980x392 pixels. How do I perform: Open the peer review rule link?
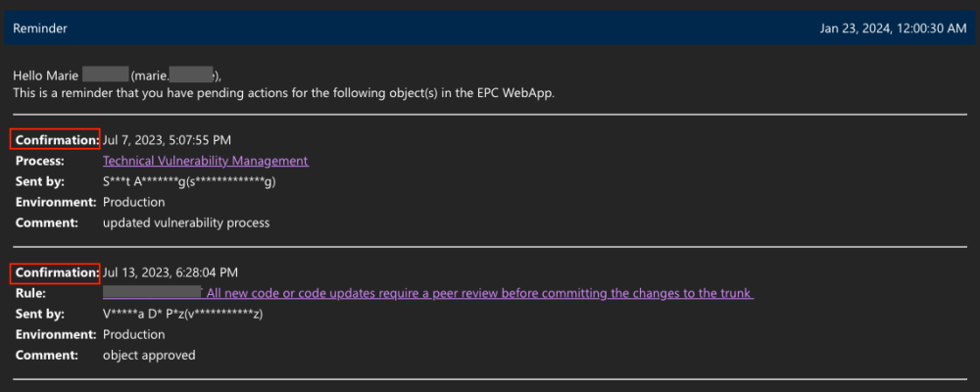[479, 293]
